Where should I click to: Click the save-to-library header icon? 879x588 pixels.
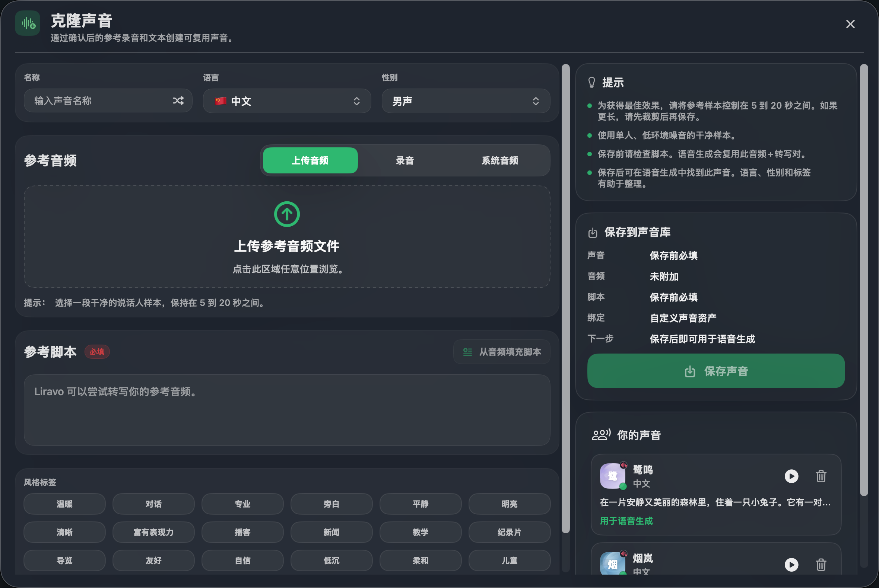[x=593, y=233]
